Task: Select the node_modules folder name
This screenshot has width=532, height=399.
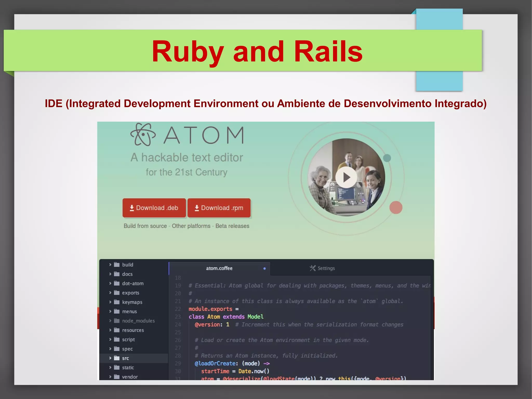Action: pos(138,321)
